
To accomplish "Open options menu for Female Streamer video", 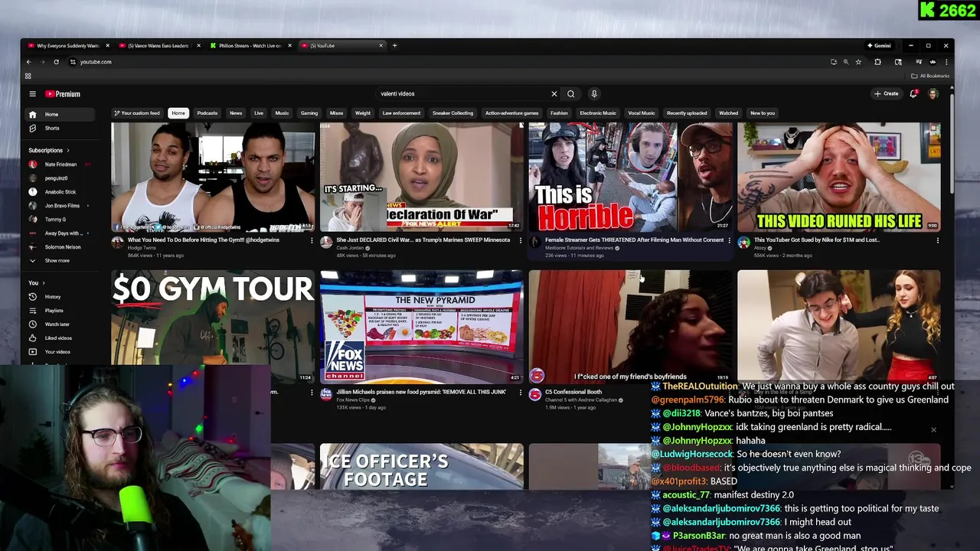I will pos(729,240).
